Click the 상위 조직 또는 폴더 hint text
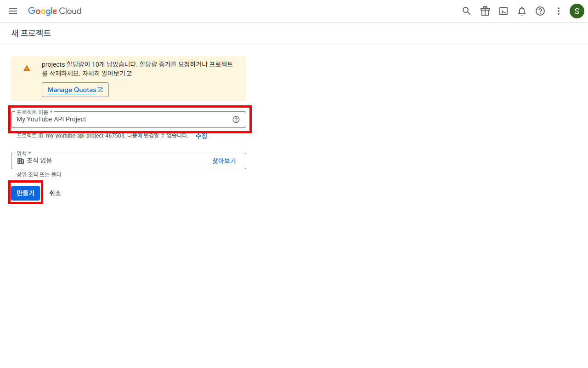The height and width of the screenshot is (368, 588). click(x=39, y=175)
